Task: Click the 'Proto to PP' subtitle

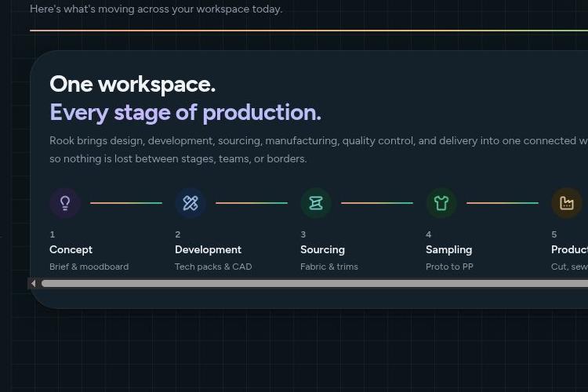Action: tap(450, 267)
